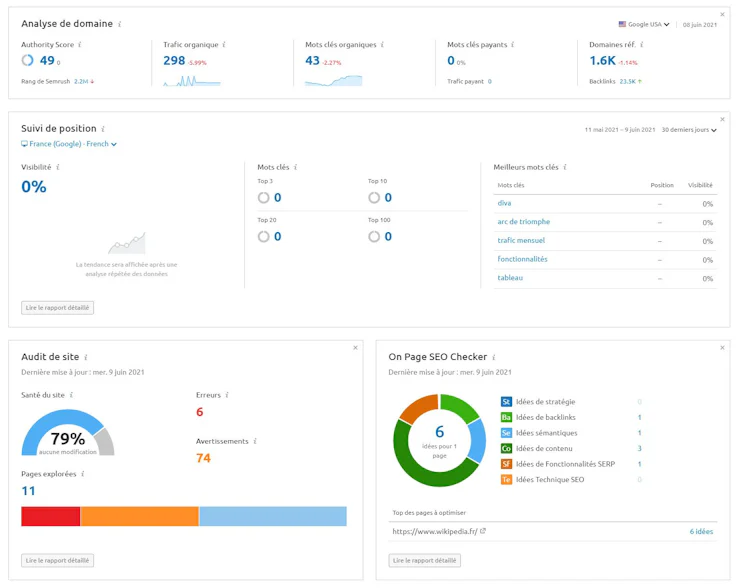
Task: Click the orange segment of crawled pages bar
Action: [x=139, y=516]
